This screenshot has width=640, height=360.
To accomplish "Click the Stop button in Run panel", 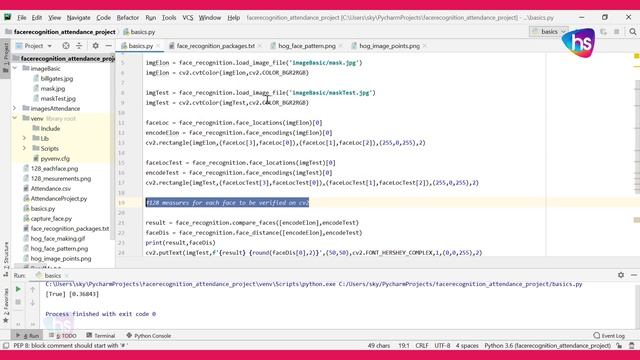I will (18, 302).
